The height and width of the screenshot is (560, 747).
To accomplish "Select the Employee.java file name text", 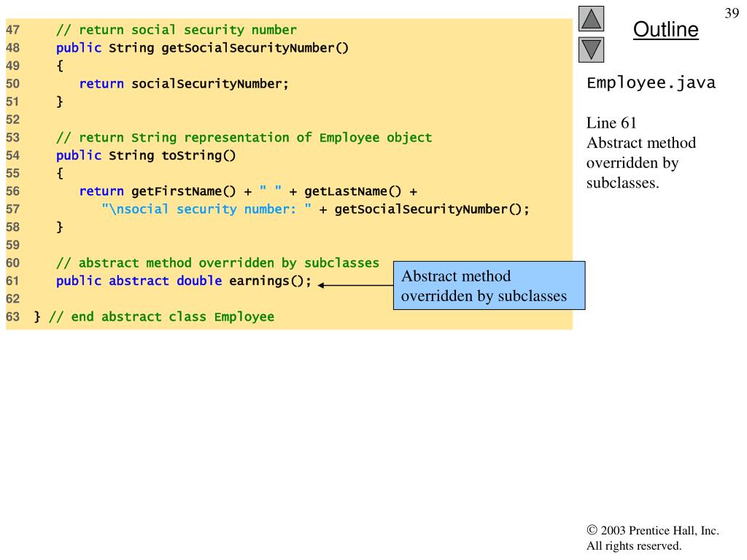I will [x=651, y=83].
